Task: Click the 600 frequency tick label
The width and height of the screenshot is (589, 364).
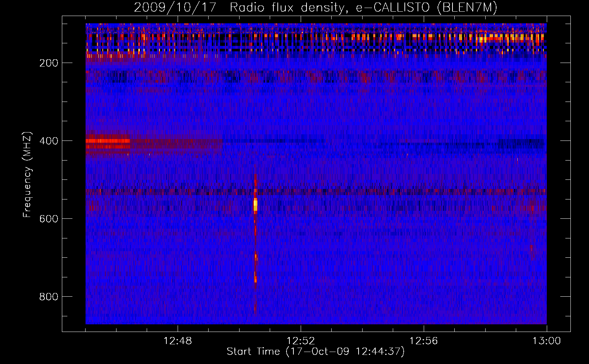Action: click(x=49, y=219)
